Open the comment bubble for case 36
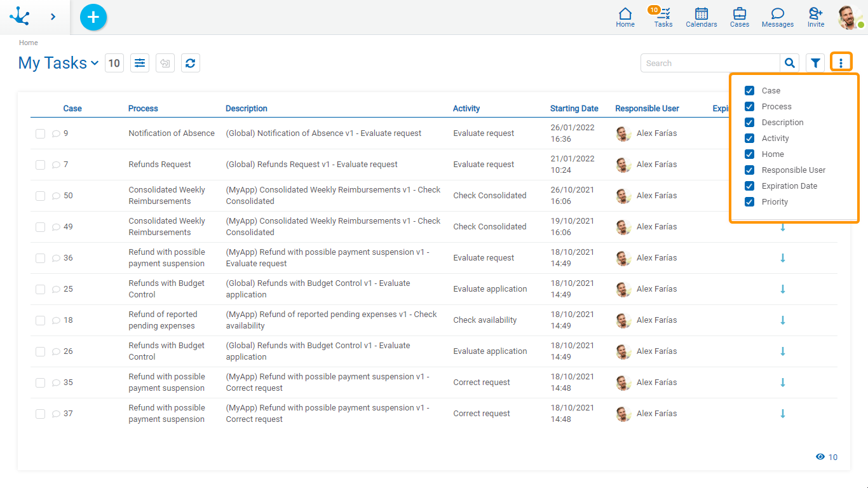The width and height of the screenshot is (868, 488). click(x=56, y=258)
